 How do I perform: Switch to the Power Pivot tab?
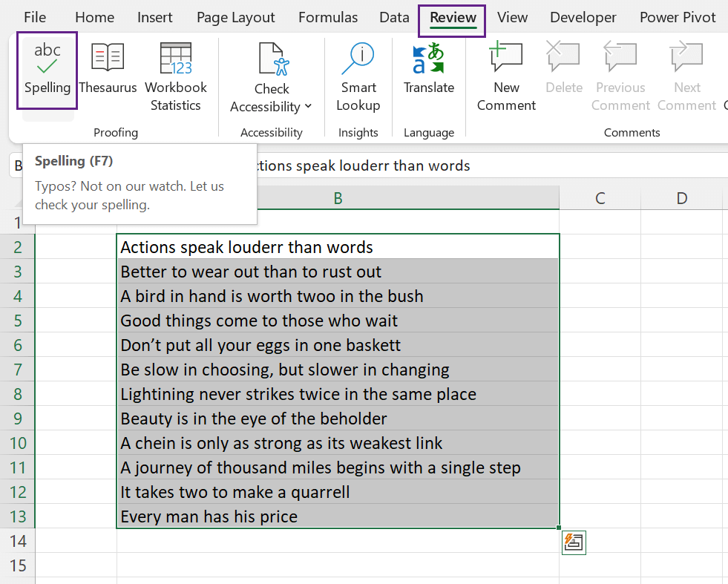click(x=678, y=16)
